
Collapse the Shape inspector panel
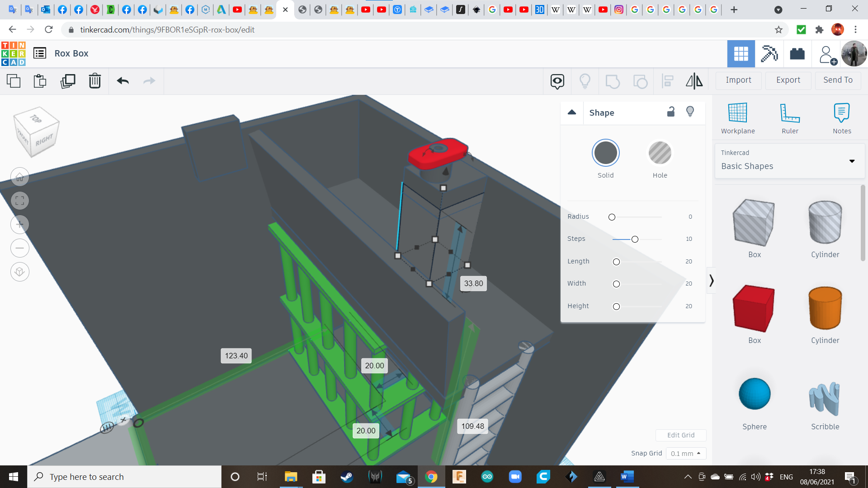tap(572, 113)
